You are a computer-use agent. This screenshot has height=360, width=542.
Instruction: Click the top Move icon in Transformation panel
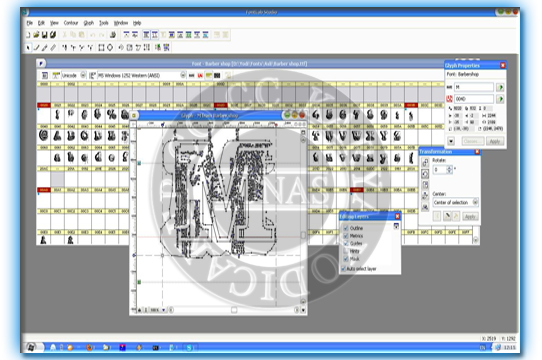click(x=425, y=162)
